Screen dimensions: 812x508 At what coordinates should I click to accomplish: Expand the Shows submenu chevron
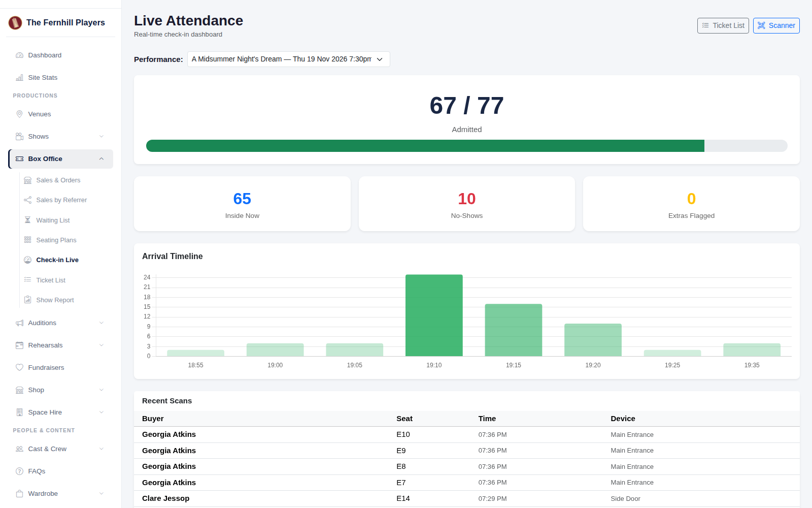pos(101,137)
